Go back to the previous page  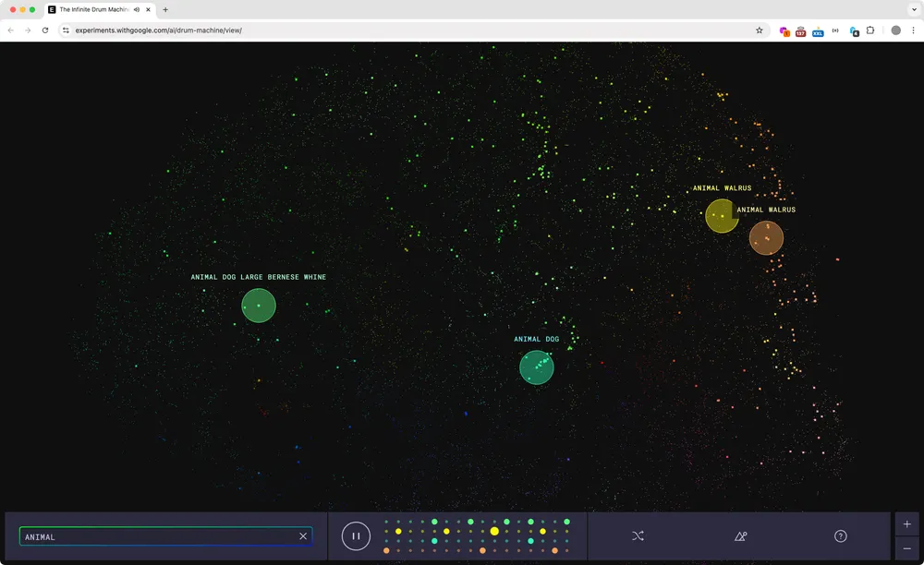[10, 30]
